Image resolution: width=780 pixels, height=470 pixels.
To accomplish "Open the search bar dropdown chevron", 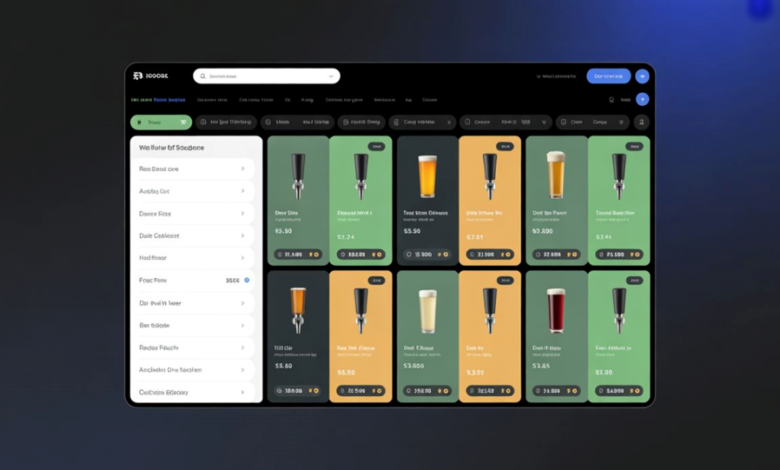I will [331, 76].
